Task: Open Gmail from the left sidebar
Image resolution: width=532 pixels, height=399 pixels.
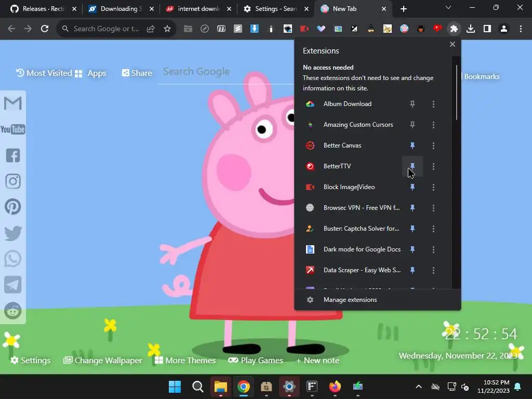Action: point(13,103)
